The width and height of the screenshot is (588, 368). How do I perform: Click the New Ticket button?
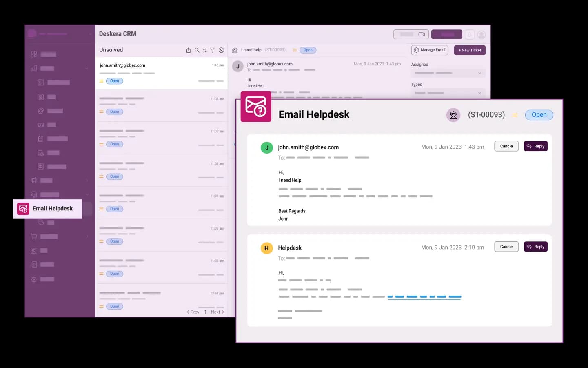point(470,50)
